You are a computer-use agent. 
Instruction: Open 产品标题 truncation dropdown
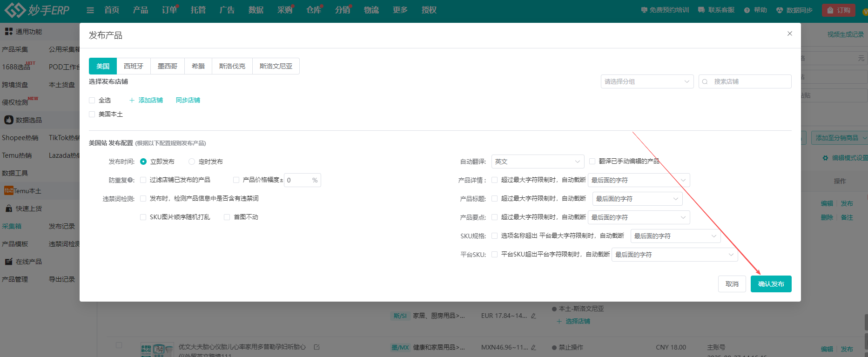637,199
